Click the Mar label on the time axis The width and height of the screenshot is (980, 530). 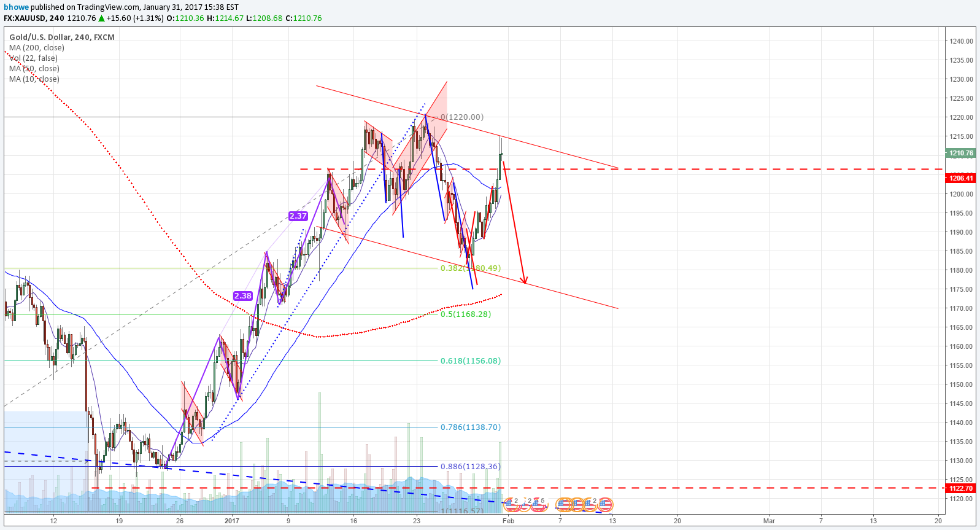point(769,521)
